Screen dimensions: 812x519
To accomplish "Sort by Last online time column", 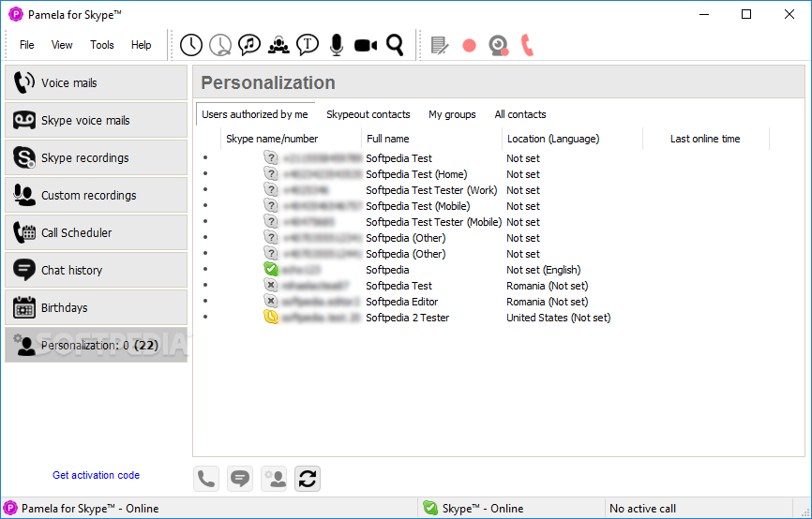I will click(706, 139).
